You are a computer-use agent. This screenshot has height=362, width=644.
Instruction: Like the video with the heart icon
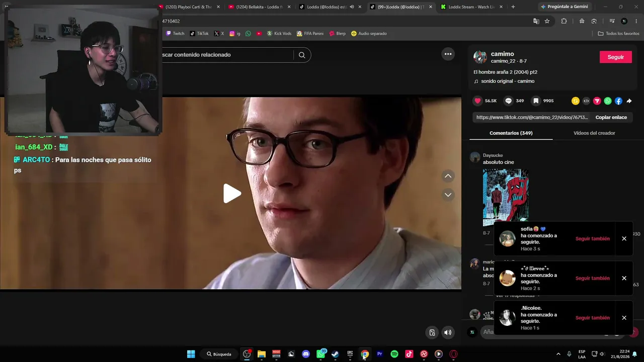point(477,101)
